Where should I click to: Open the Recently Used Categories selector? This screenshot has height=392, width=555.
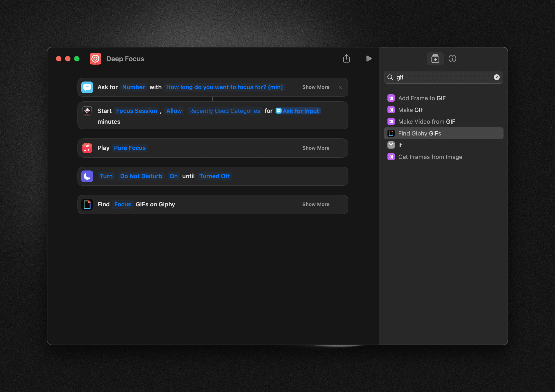224,111
